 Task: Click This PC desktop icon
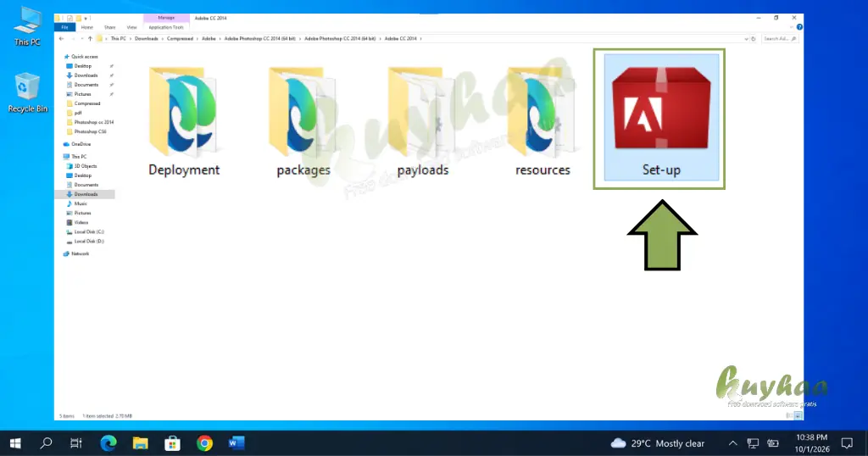(x=27, y=26)
